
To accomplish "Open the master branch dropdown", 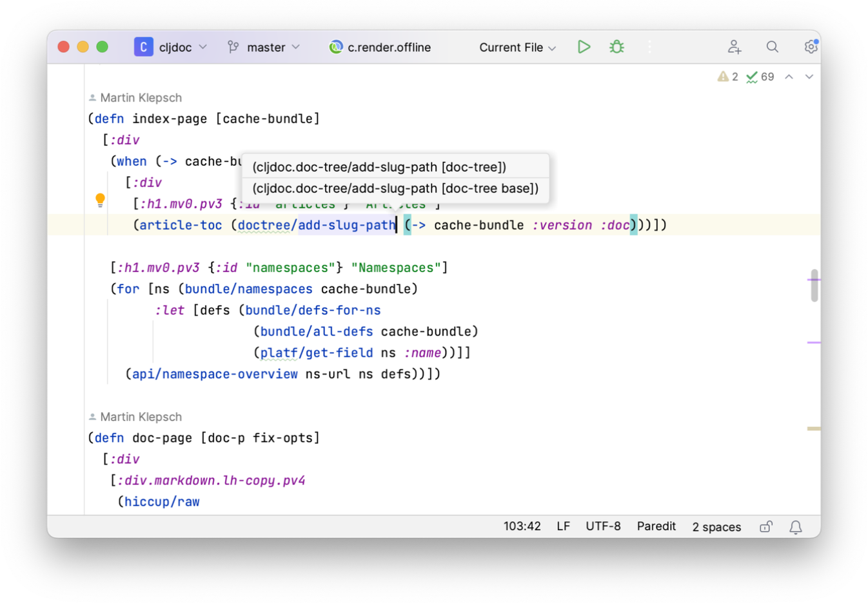I will tap(264, 47).
